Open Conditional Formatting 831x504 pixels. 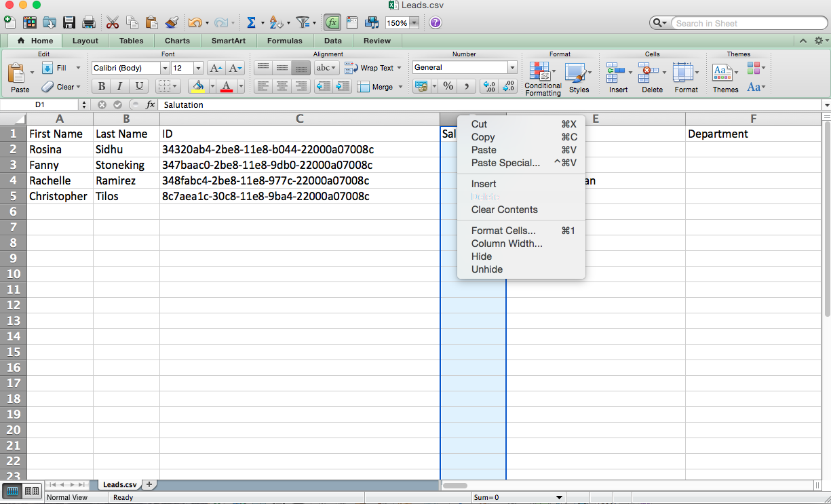tap(543, 79)
